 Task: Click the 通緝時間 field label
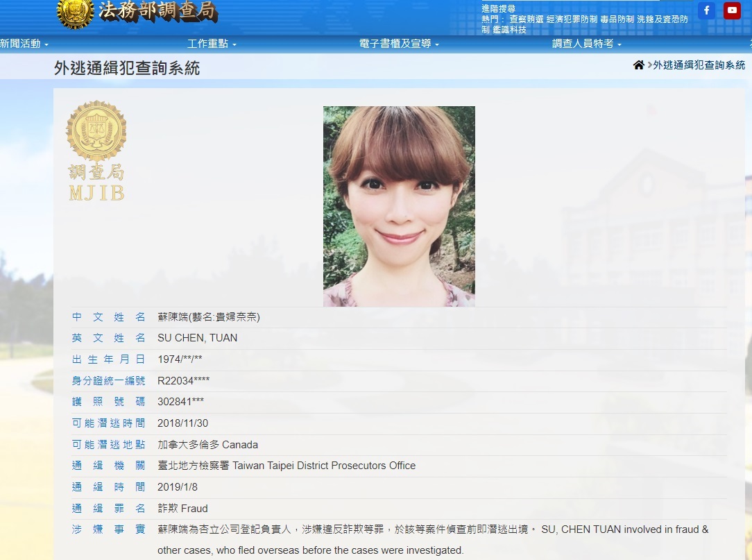click(108, 487)
